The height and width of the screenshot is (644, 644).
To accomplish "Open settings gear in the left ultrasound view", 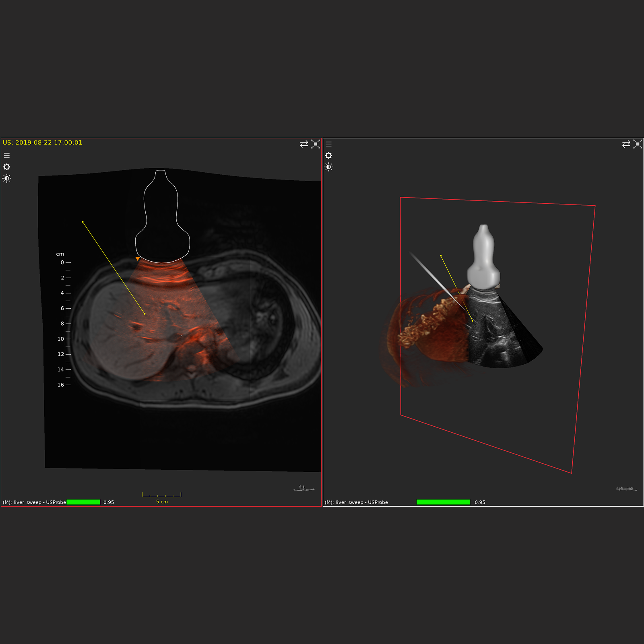I will pos(7,167).
